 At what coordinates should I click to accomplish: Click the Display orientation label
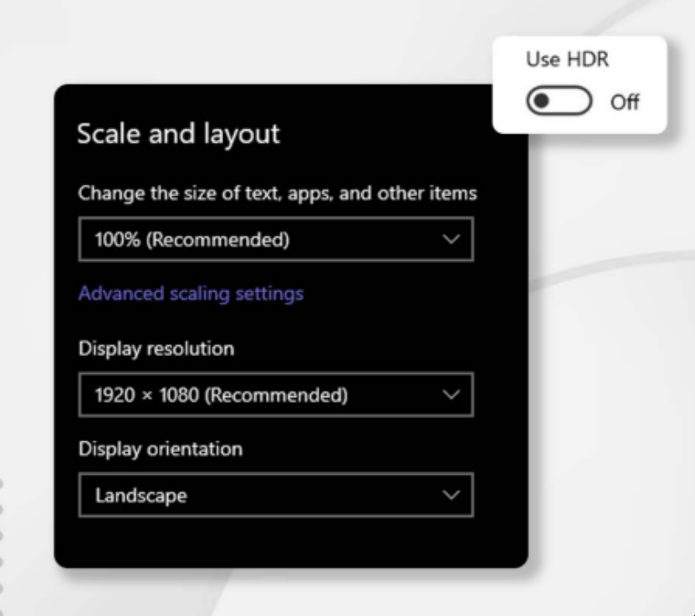point(161,449)
